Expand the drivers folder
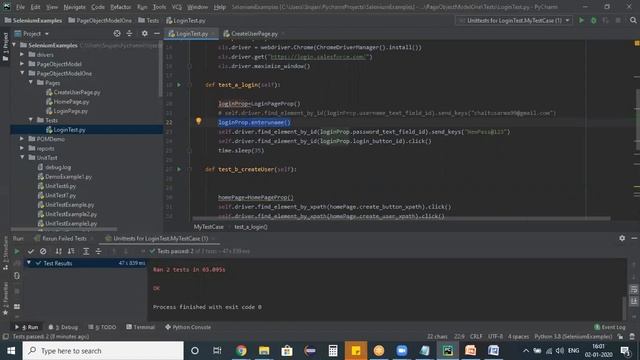This screenshot has height=360, width=640. coord(22,54)
